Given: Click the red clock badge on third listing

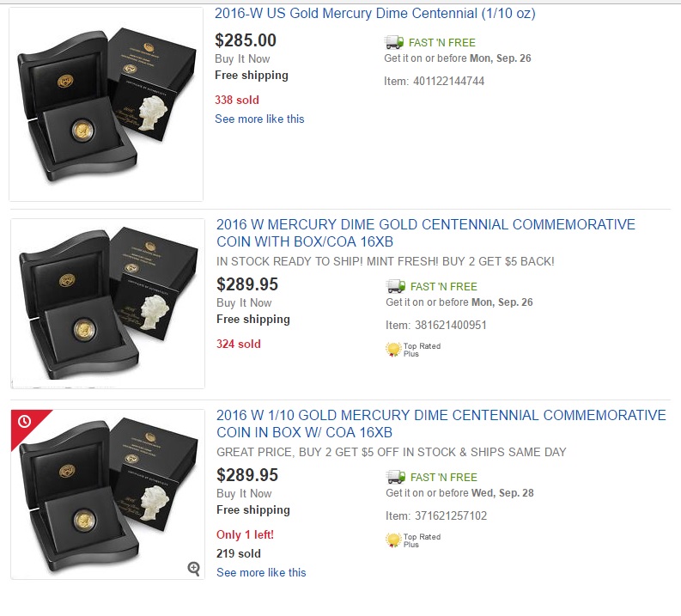Looking at the screenshot, I should click(24, 422).
